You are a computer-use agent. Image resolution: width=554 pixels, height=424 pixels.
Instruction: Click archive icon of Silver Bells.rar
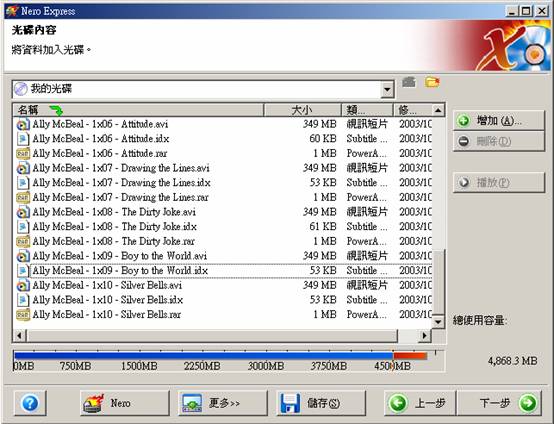23,315
